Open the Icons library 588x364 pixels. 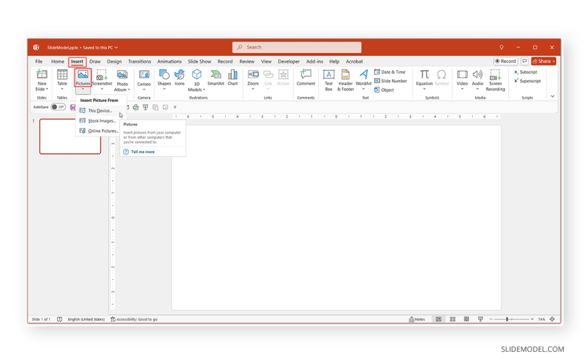(180, 77)
